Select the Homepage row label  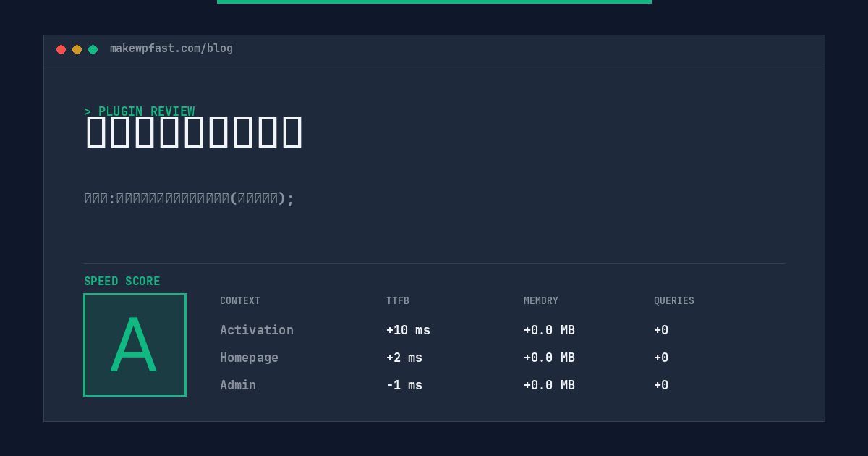click(249, 358)
